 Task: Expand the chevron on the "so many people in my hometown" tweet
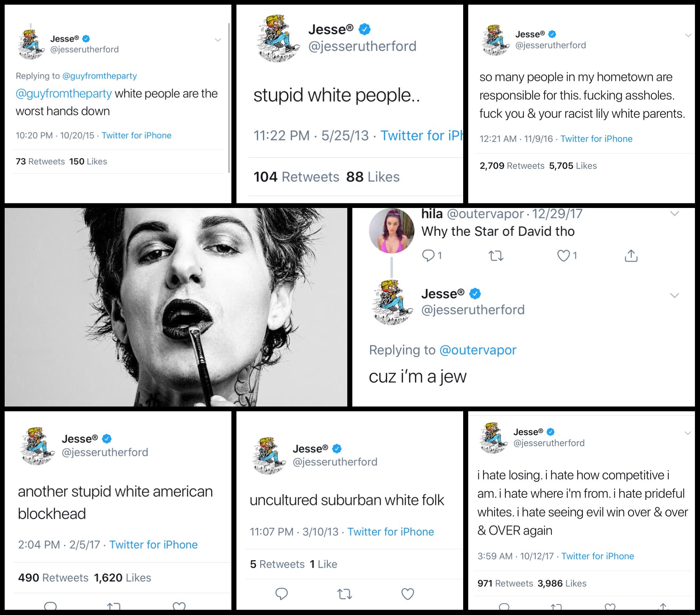coord(688,35)
